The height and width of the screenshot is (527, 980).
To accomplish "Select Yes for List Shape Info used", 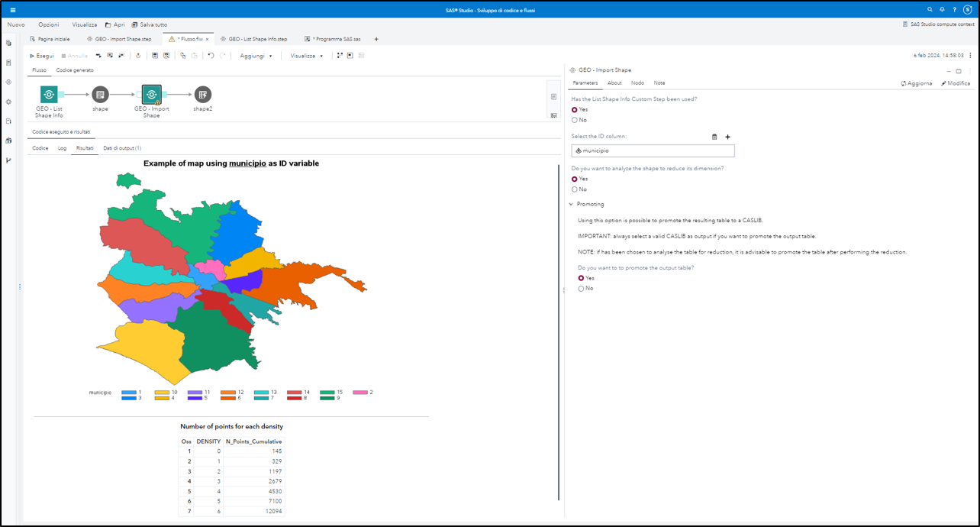I will click(x=575, y=110).
